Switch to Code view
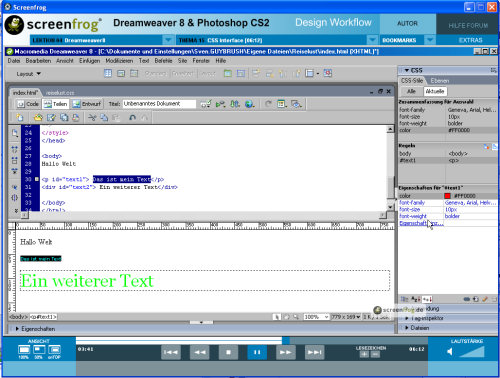The image size is (500, 378). coord(28,104)
